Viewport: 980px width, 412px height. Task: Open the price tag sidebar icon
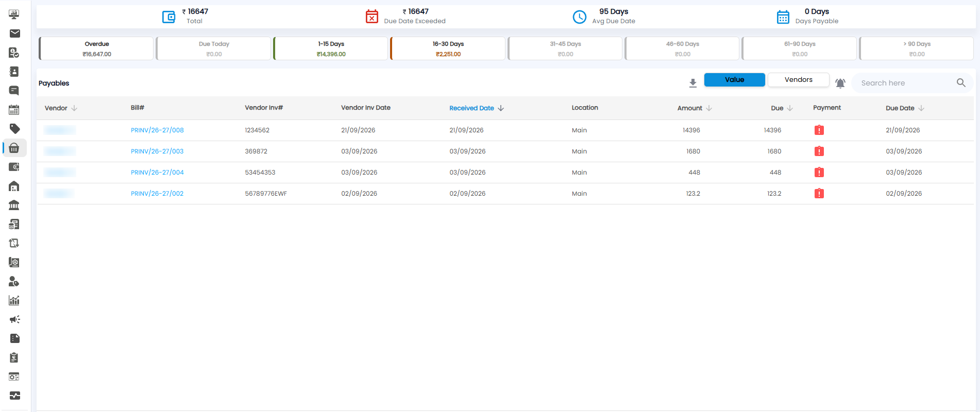[14, 129]
